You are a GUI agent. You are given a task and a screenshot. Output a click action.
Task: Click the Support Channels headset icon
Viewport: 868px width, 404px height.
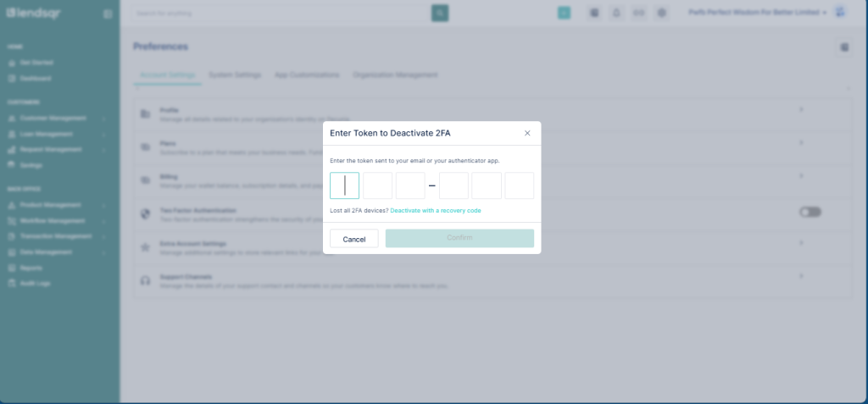pyautogui.click(x=145, y=280)
